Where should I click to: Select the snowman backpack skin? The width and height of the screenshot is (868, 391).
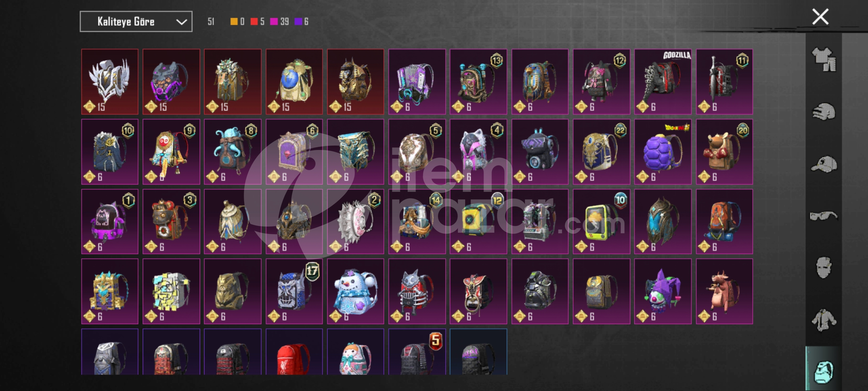pos(356,291)
